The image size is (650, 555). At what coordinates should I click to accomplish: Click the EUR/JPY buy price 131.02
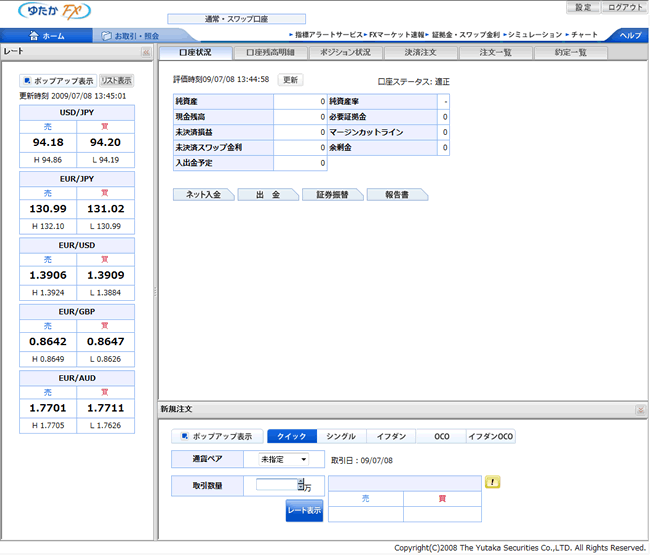105,209
